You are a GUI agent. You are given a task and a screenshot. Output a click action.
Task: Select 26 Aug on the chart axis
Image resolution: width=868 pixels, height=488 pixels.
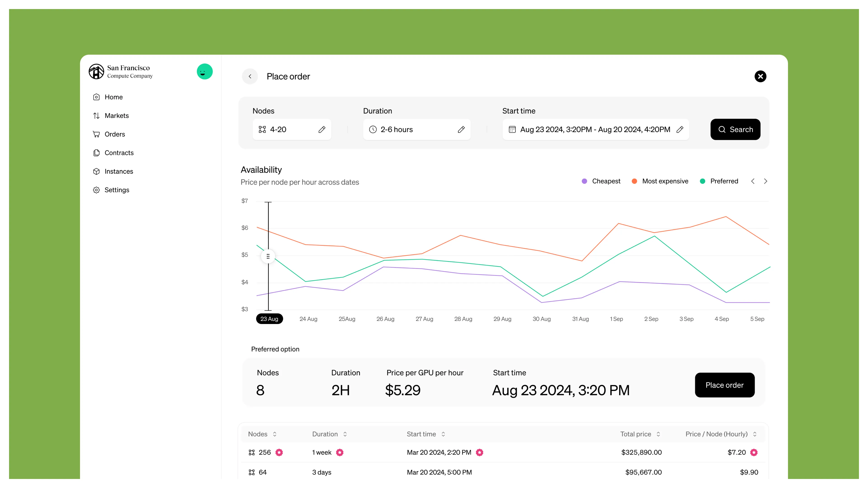coord(385,319)
